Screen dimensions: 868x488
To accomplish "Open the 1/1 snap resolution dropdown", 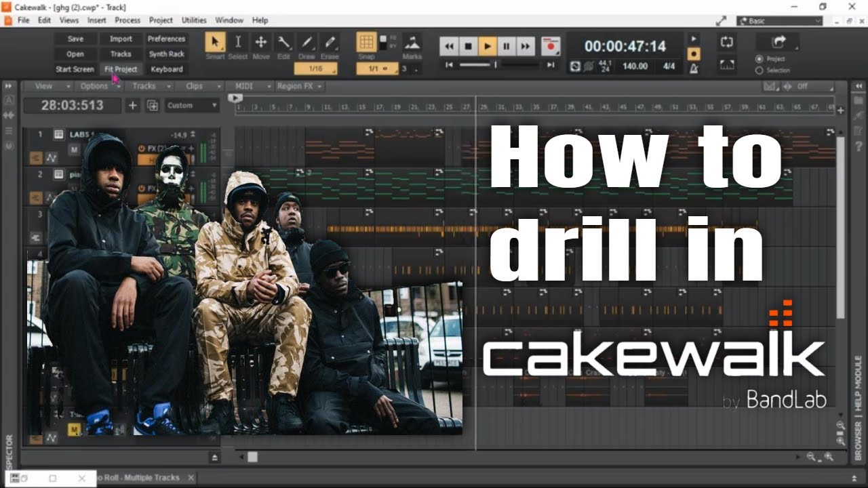I will 378,69.
